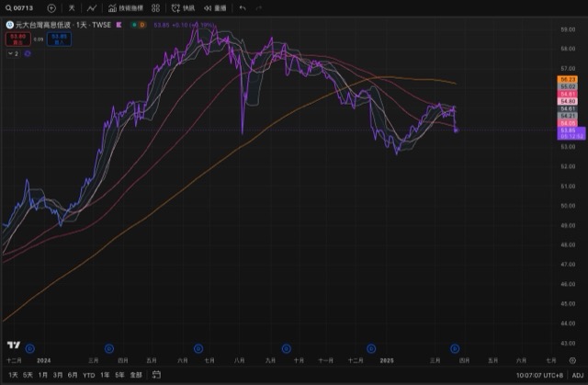588x385 pixels.
Task: Select the 全部 time range
Action: click(136, 375)
